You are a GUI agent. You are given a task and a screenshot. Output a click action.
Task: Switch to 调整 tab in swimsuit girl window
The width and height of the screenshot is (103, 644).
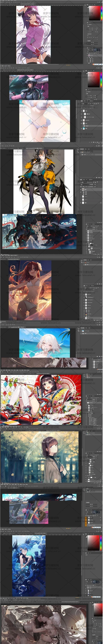[x=89, y=90]
